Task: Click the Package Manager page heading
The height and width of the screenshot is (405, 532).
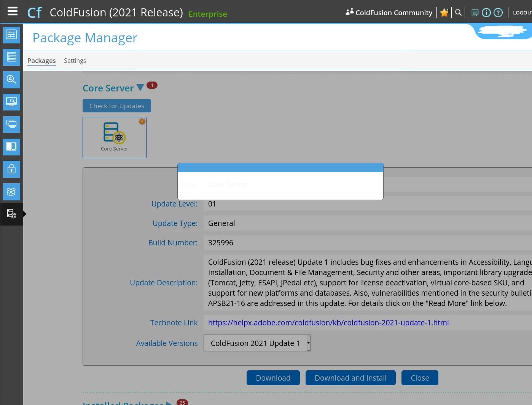Action: point(85,38)
